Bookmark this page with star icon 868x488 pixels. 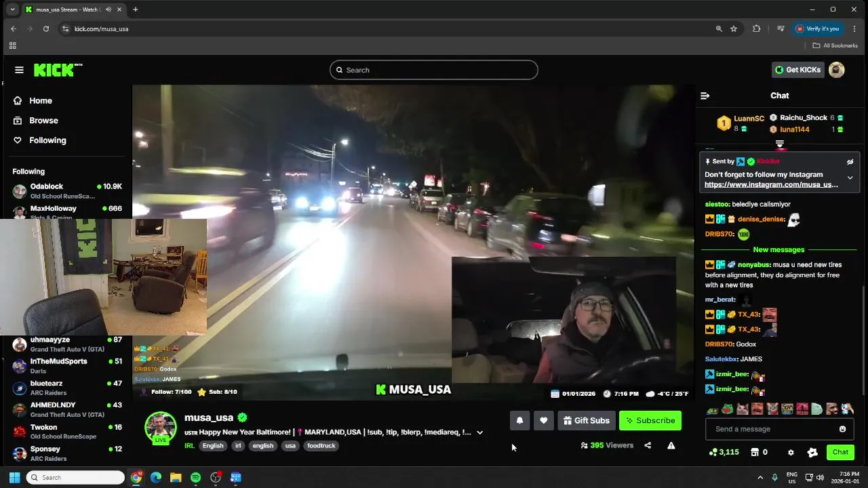(734, 28)
